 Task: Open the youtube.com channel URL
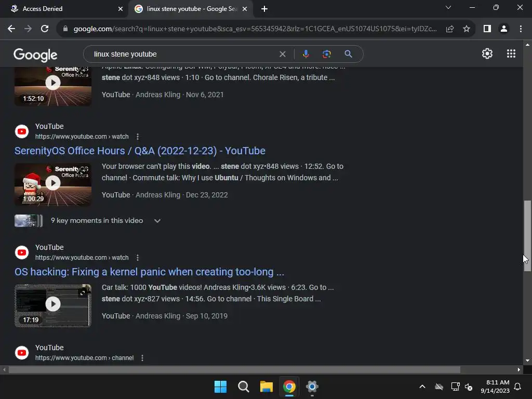point(84,358)
